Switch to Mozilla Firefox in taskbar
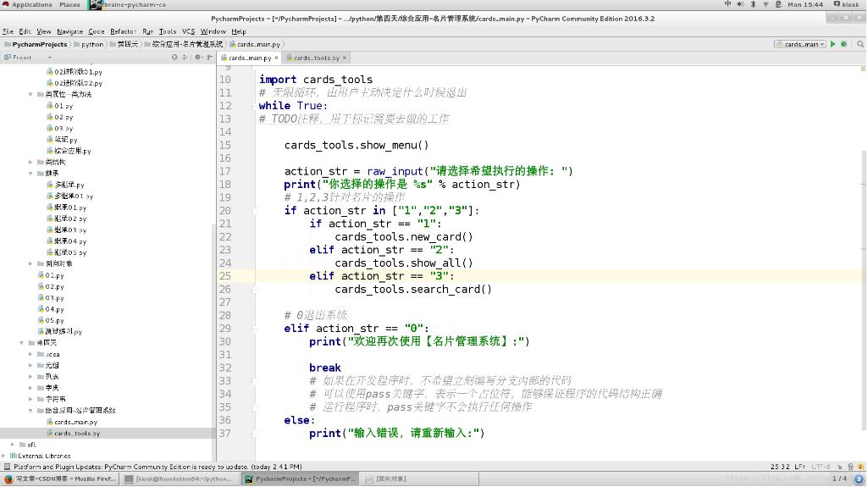 tap(60, 479)
